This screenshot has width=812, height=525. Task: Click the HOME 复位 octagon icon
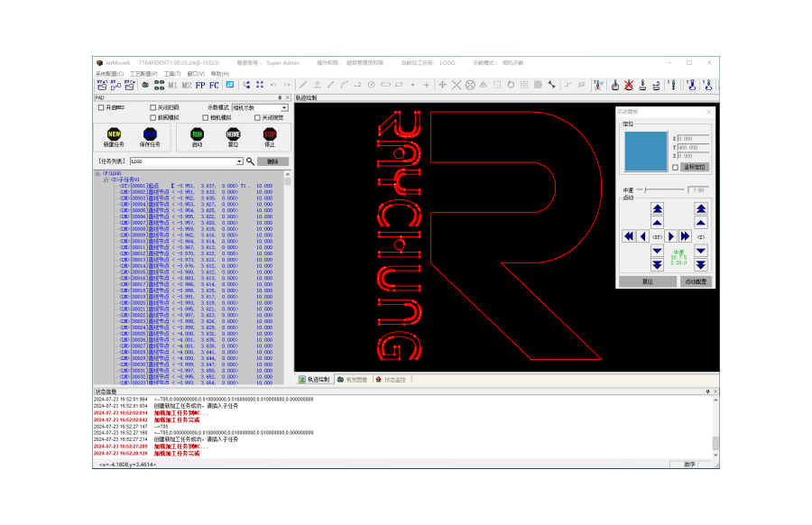[233, 134]
